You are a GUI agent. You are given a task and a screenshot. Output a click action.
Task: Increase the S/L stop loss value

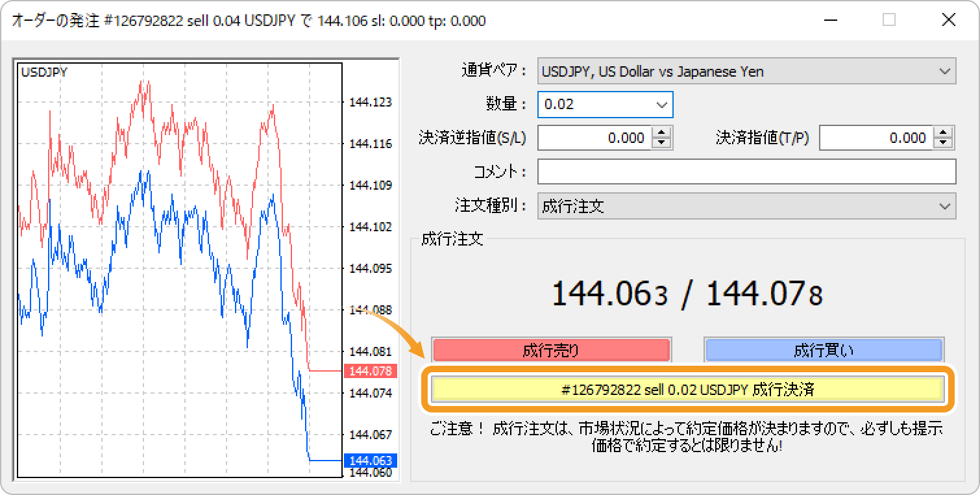(661, 132)
